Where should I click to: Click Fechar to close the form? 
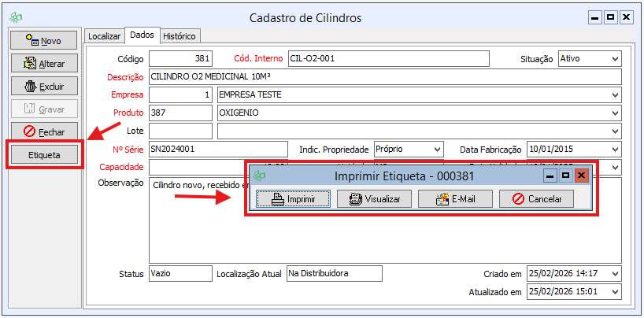pyautogui.click(x=44, y=131)
